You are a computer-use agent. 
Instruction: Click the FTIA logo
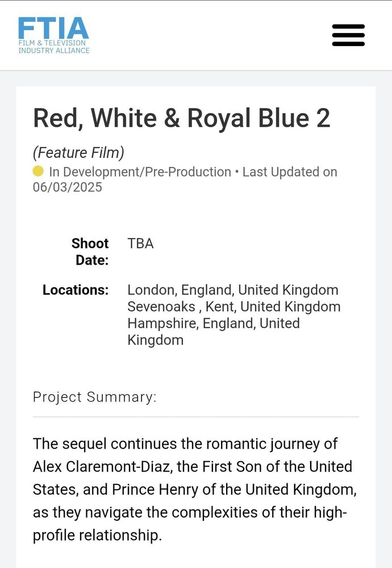tap(53, 35)
